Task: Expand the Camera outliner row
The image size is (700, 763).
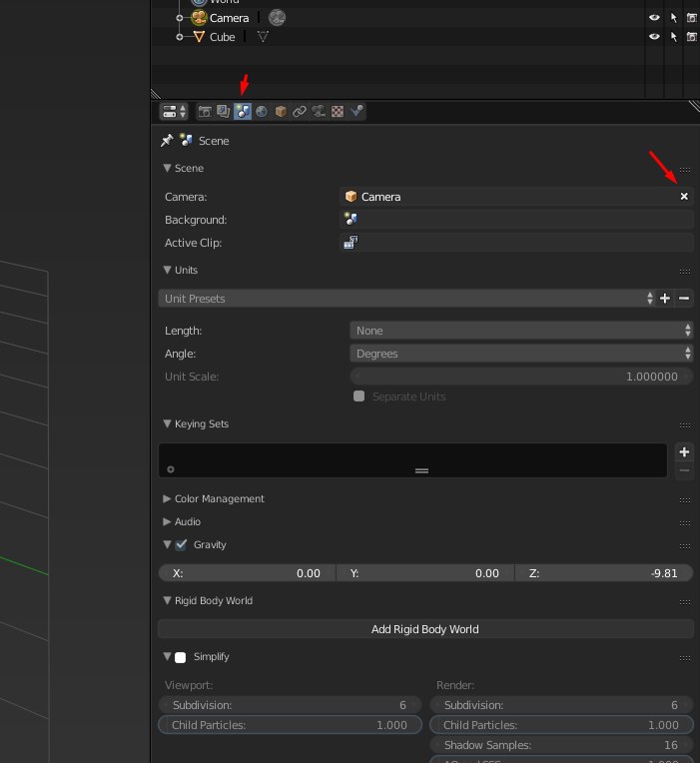Action: pos(180,18)
